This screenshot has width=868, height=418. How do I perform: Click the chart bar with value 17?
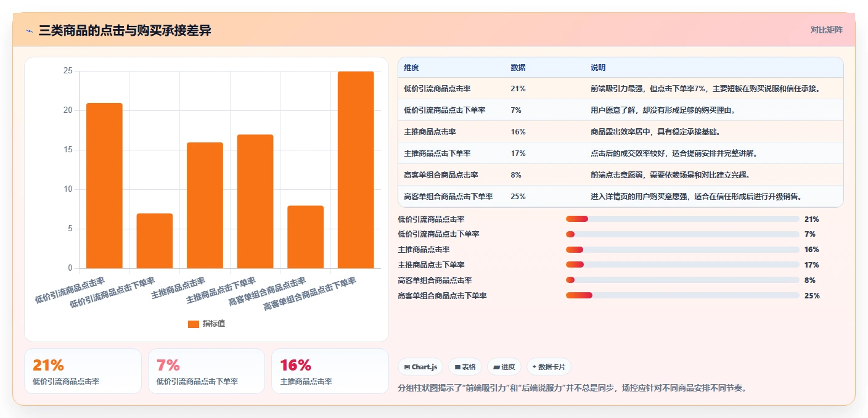coord(255,202)
